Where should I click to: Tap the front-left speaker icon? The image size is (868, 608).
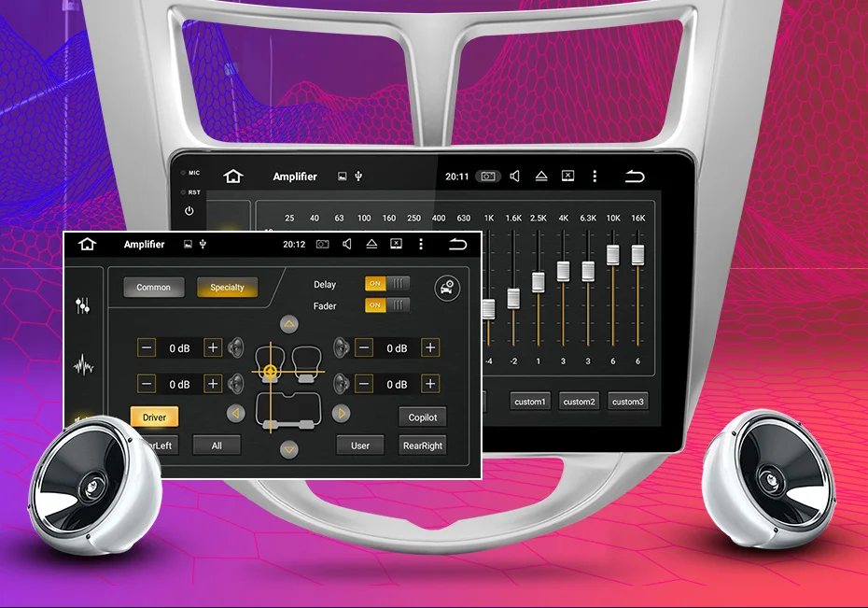click(236, 347)
